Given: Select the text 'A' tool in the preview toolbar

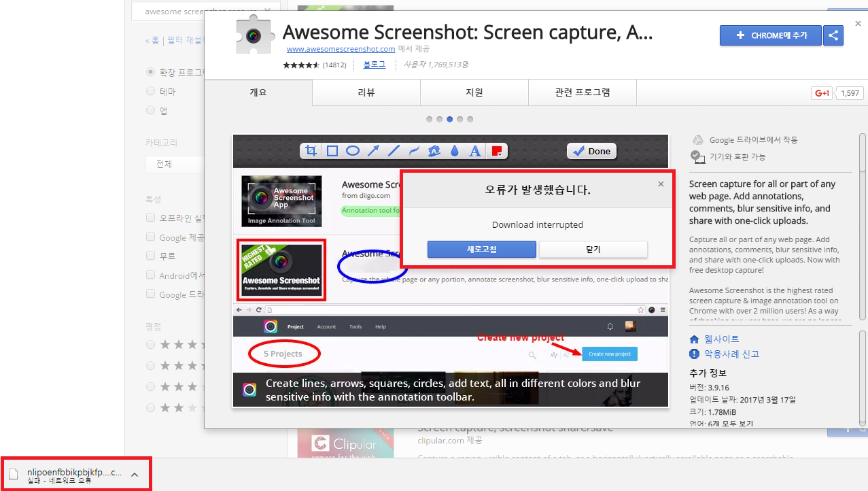Looking at the screenshot, I should pyautogui.click(x=475, y=151).
